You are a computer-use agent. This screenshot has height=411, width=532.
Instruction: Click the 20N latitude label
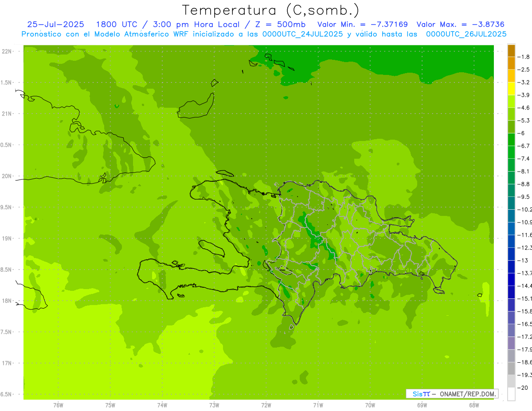7,176
